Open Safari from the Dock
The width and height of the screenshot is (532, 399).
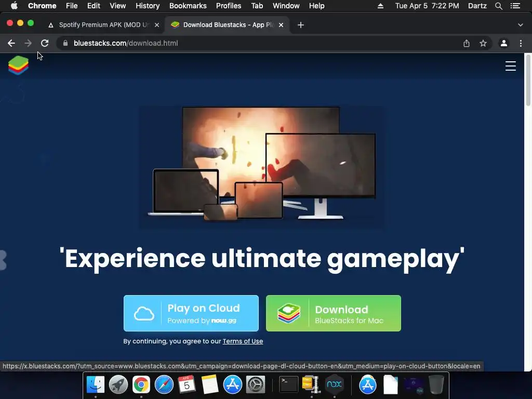[164, 384]
